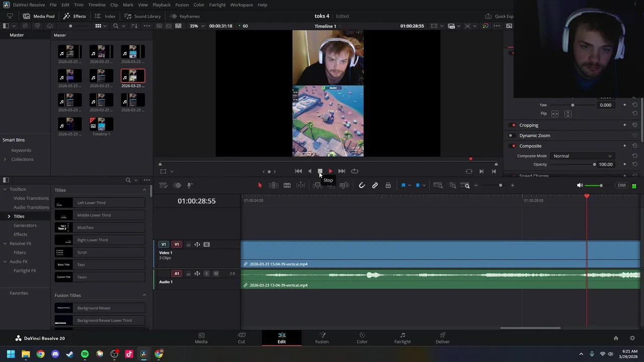The width and height of the screenshot is (644, 362).
Task: Click the timeline zoom out minus
Action: click(476, 186)
